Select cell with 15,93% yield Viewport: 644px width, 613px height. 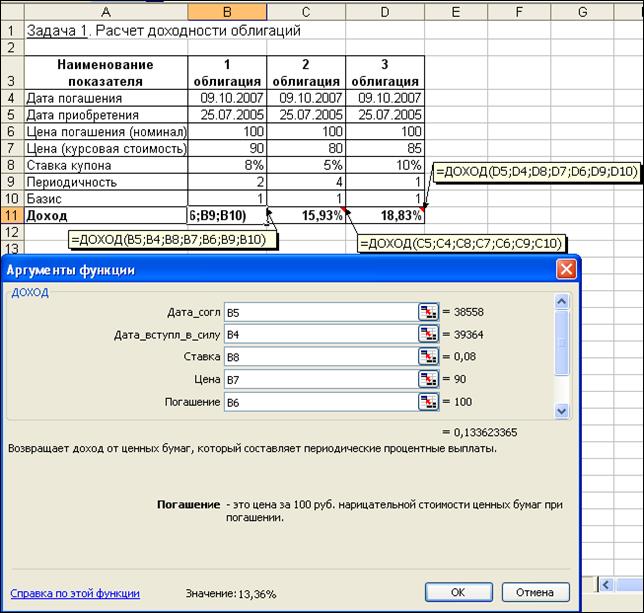(306, 214)
